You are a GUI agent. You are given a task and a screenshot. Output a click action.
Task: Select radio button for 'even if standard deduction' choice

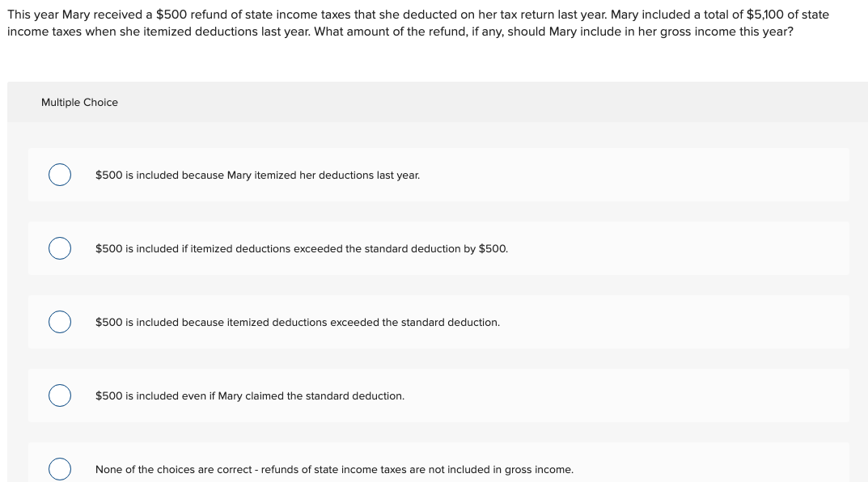coord(59,395)
